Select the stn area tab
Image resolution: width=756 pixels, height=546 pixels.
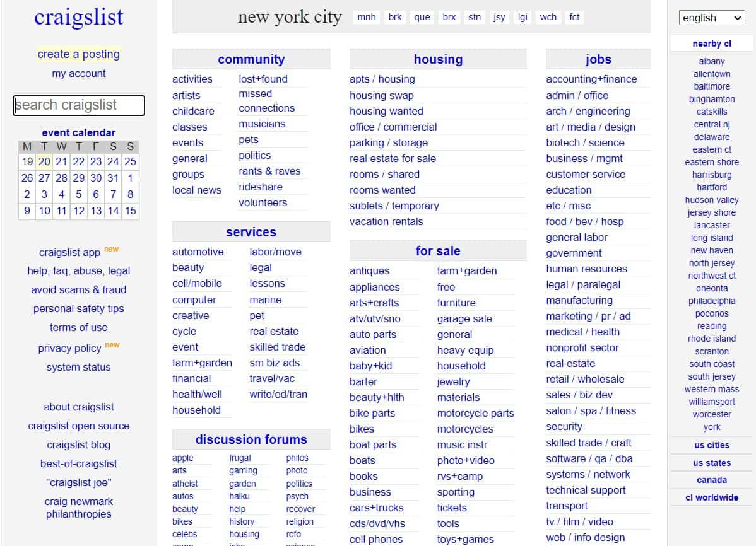point(475,17)
